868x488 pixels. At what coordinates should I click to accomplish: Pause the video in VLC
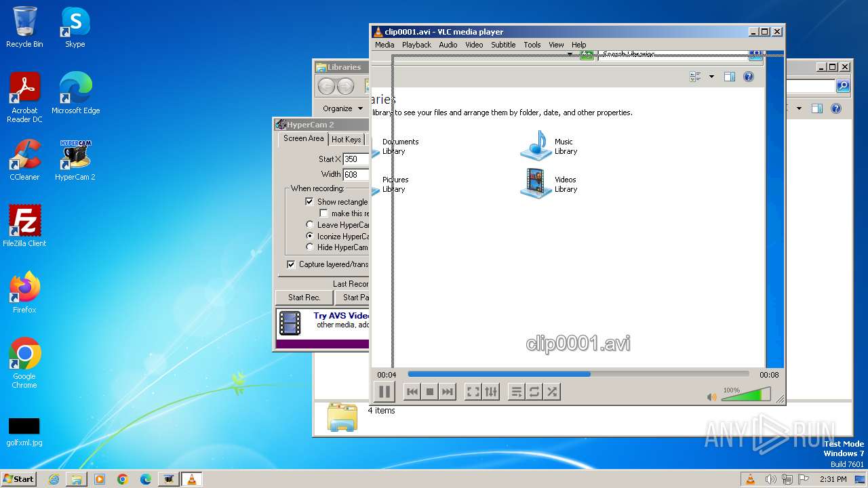(x=384, y=392)
